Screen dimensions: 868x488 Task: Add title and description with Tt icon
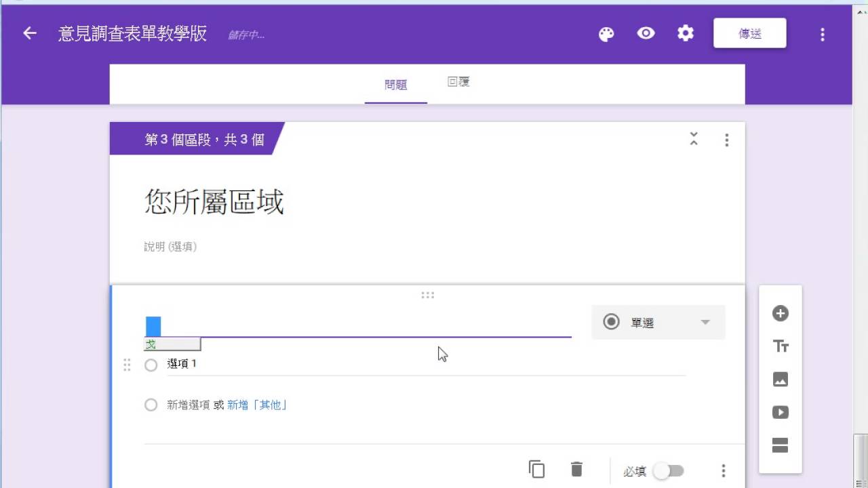[x=781, y=346]
